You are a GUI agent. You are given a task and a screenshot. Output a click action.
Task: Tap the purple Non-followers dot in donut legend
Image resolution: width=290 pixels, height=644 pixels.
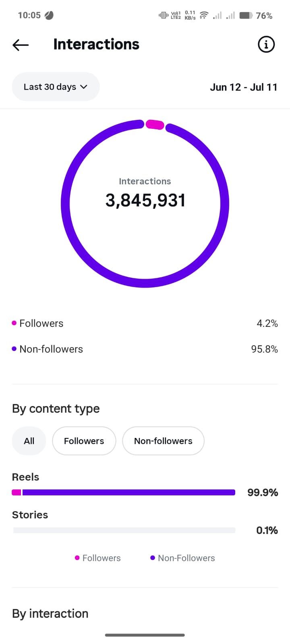(14, 349)
